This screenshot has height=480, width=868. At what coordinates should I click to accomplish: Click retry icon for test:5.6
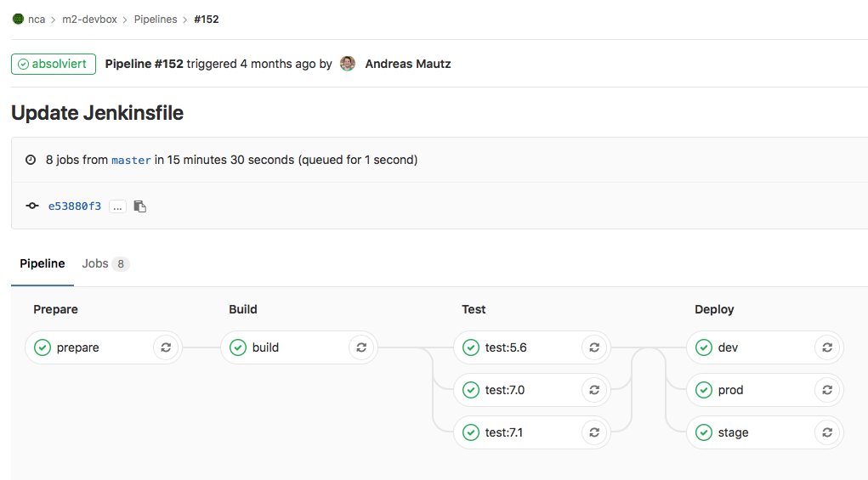point(594,347)
